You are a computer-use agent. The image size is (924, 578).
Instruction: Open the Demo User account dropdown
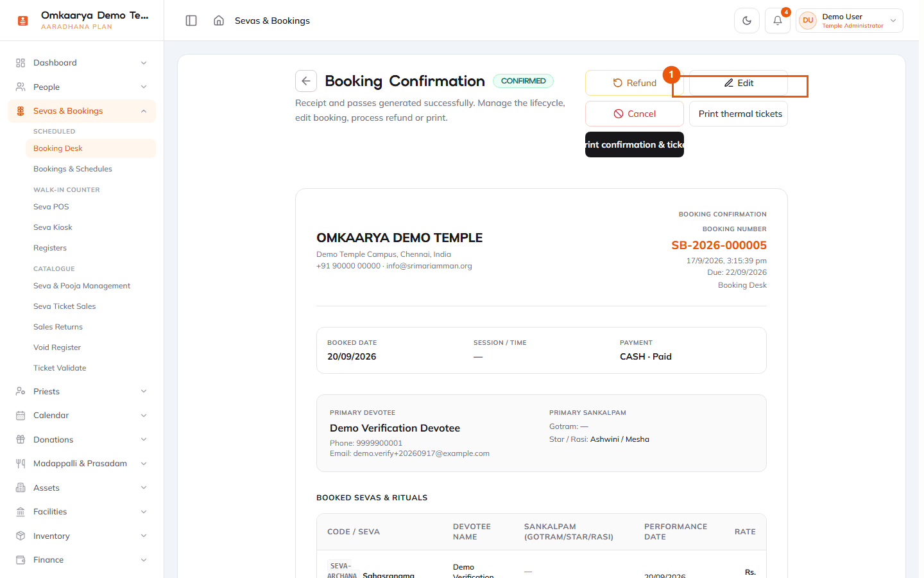(850, 21)
